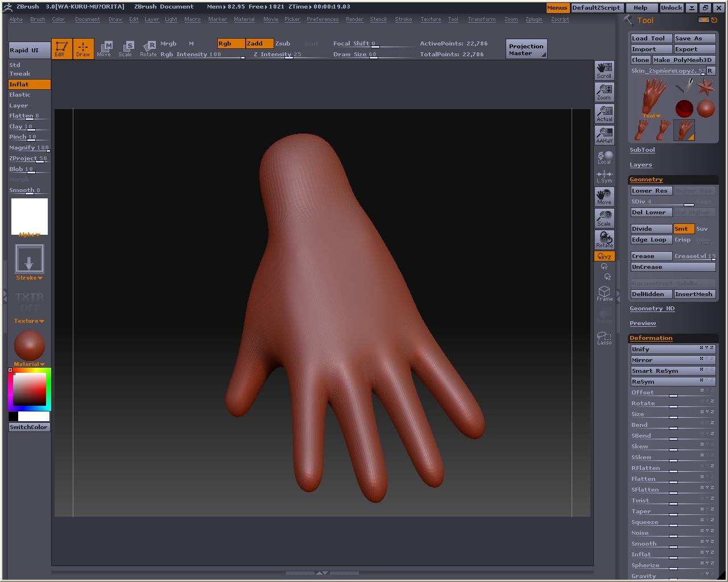Toggle Local transformation mode
The image size is (728, 582).
(604, 157)
